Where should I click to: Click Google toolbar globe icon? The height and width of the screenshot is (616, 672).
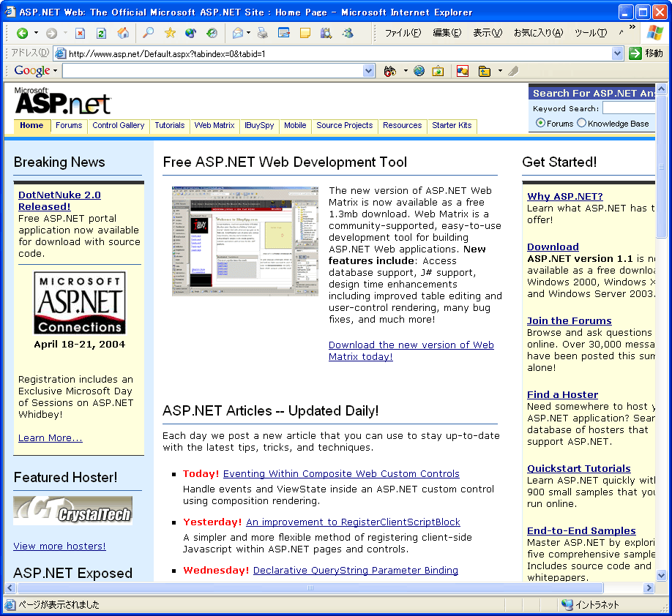[419, 71]
